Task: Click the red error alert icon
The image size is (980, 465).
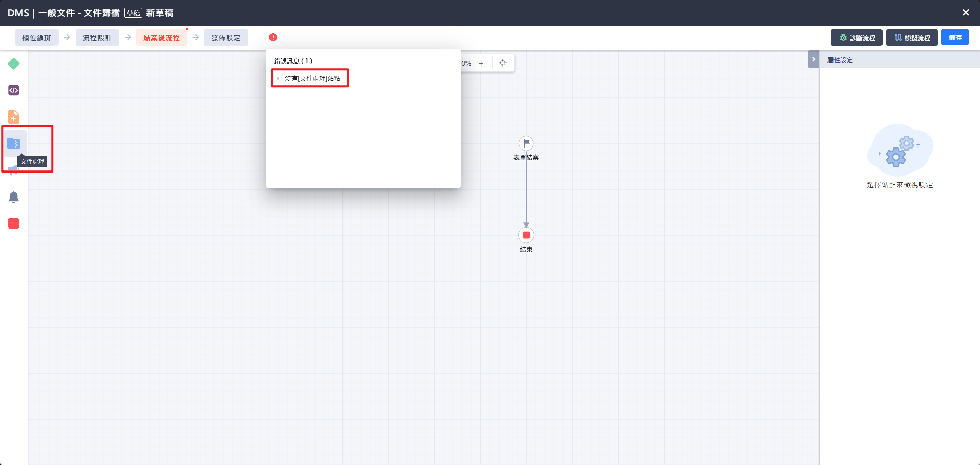Action: [274, 37]
